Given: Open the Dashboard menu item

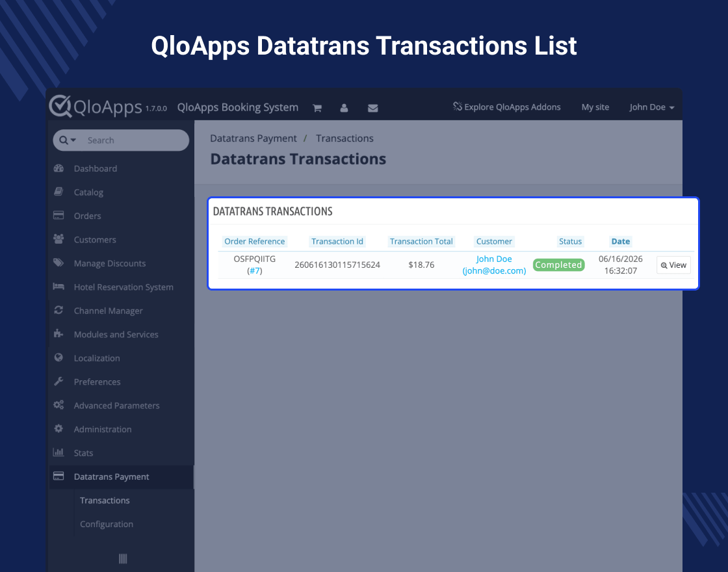Looking at the screenshot, I should click(95, 168).
